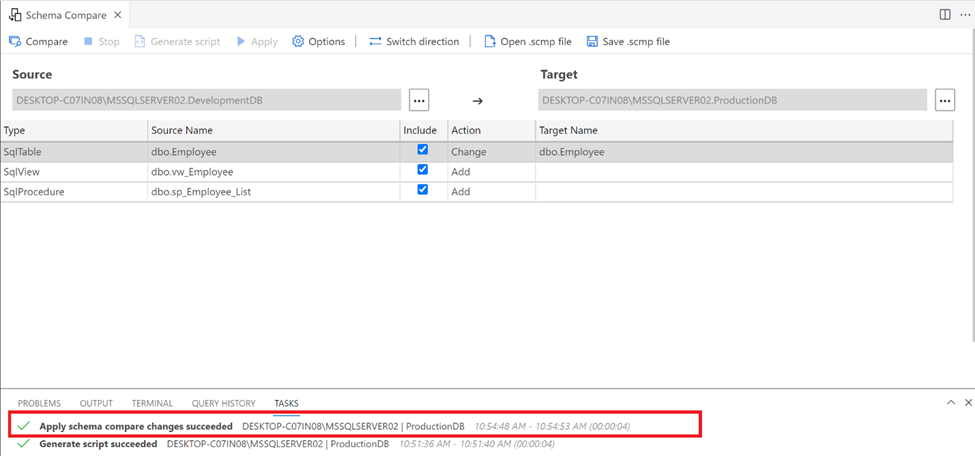Click the split editor layout icon
This screenshot has height=456, width=975.
tap(945, 15)
